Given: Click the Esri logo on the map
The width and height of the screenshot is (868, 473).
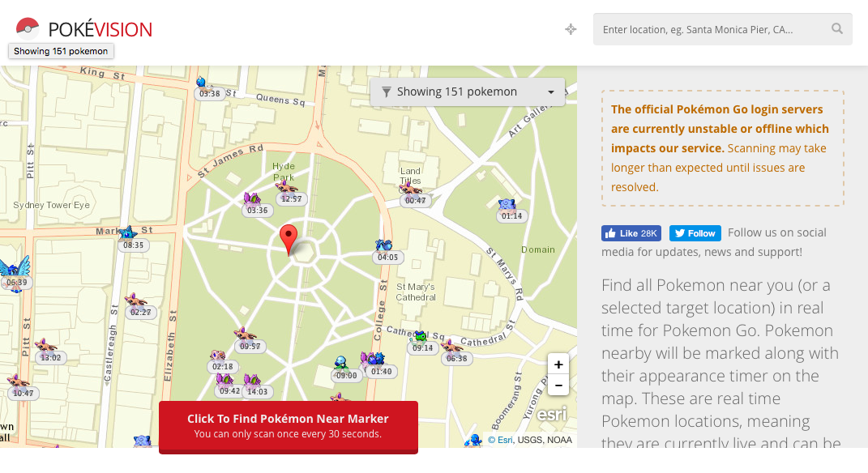Looking at the screenshot, I should (x=551, y=415).
